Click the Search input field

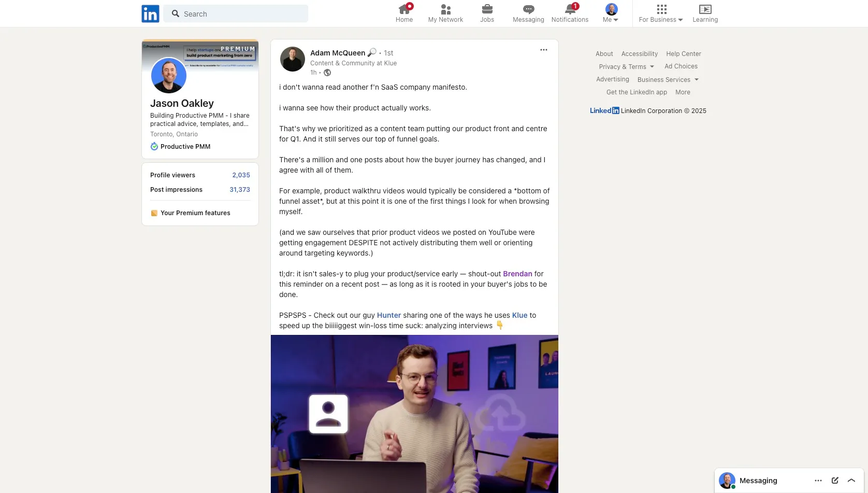coord(236,13)
